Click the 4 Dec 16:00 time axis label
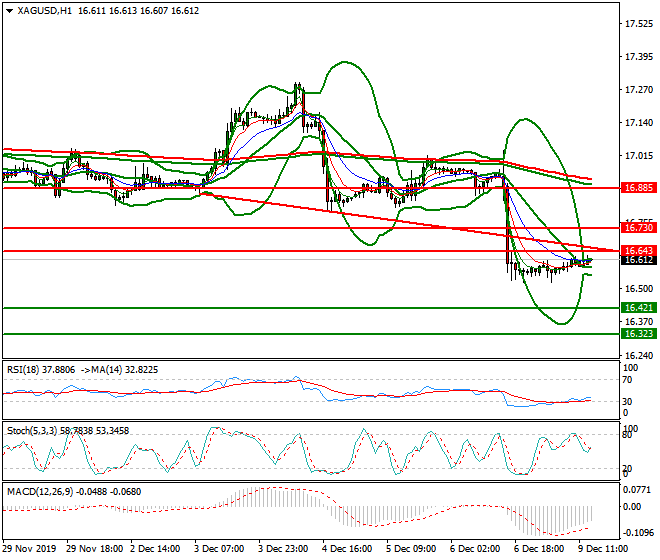Image resolution: width=660 pixels, height=560 pixels. (x=347, y=549)
